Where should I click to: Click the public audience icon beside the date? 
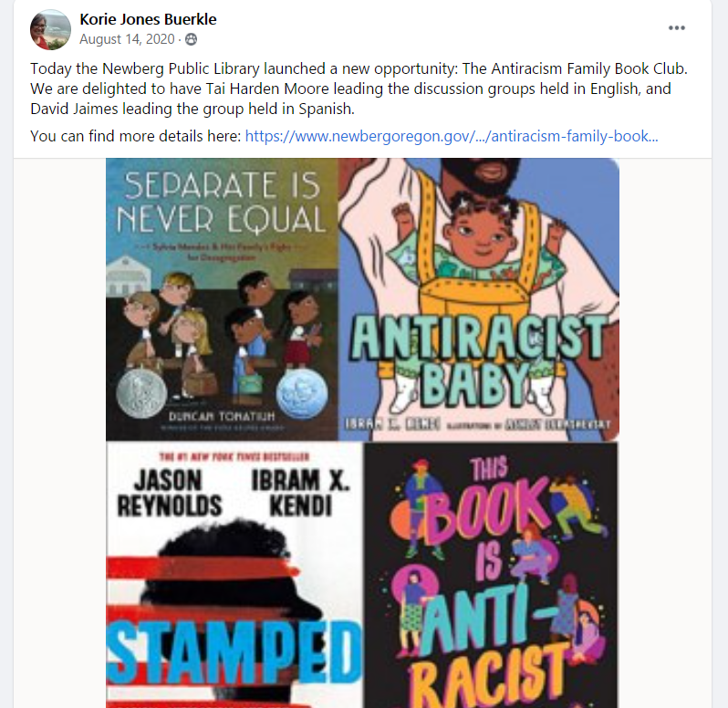191,39
